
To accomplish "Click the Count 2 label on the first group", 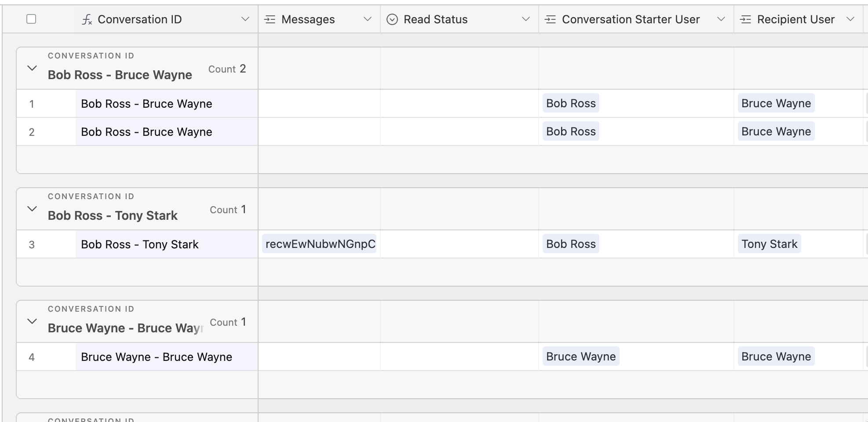I will [227, 69].
